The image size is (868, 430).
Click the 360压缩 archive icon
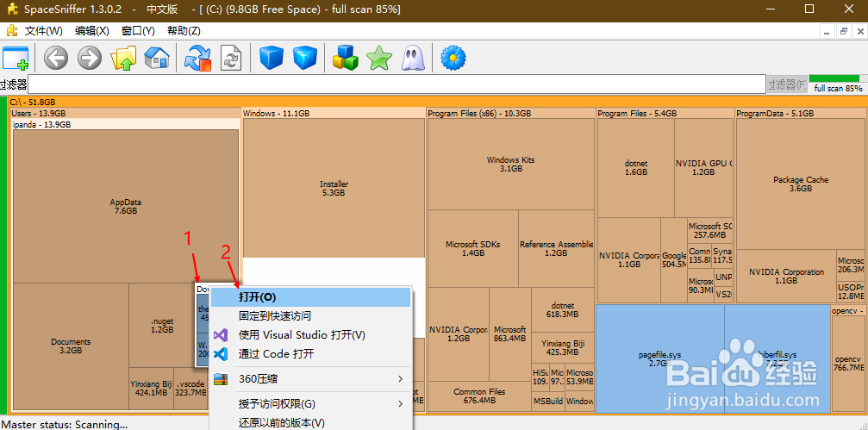coord(221,379)
